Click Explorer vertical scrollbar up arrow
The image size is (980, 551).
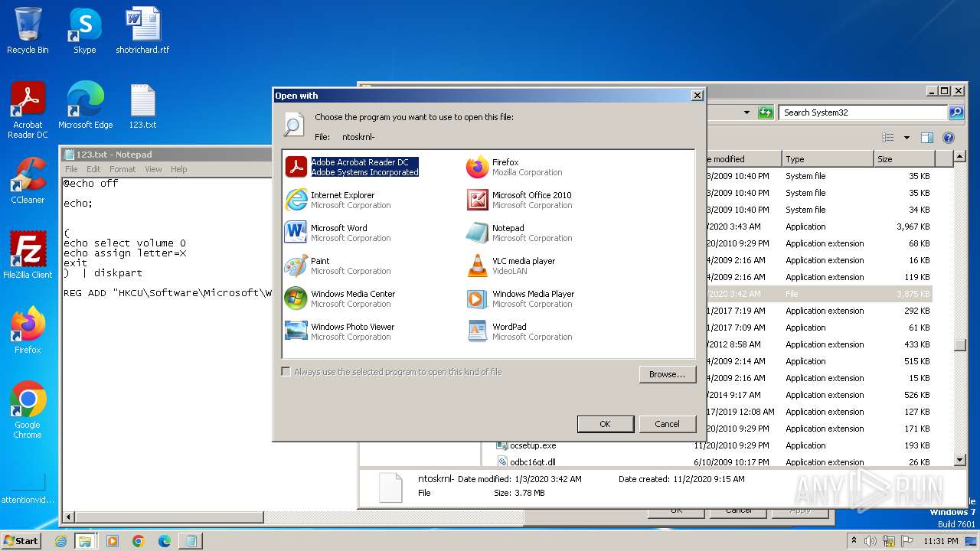click(960, 157)
